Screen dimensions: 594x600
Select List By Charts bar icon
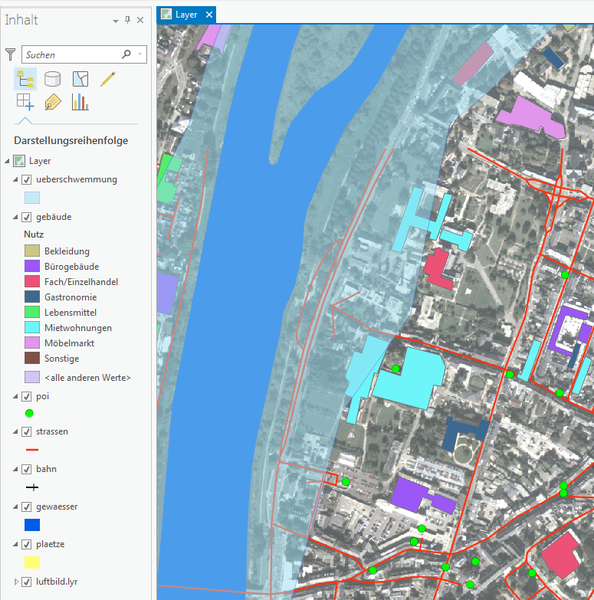tap(80, 102)
